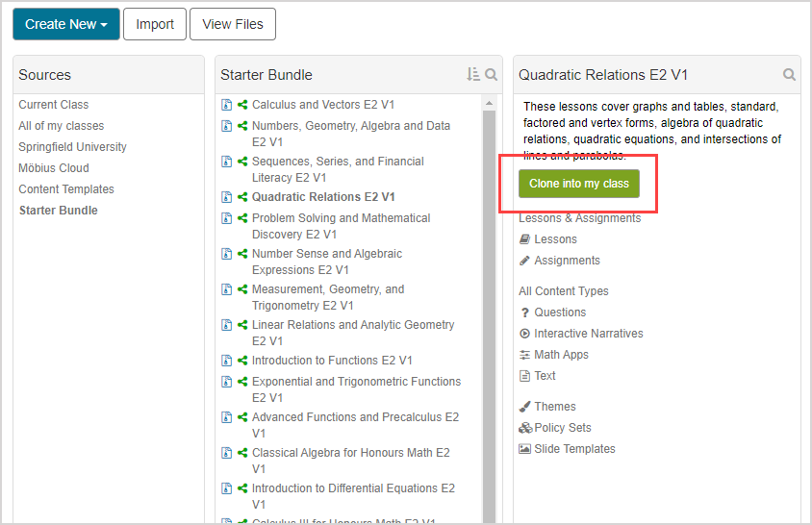Open View Files
Screen dimensions: 812x525
pyautogui.click(x=233, y=24)
